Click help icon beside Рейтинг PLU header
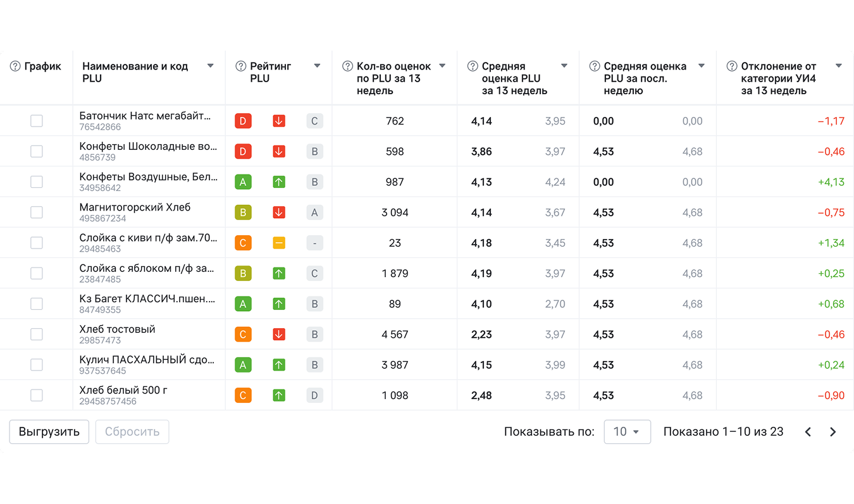Image resolution: width=854 pixels, height=504 pixels. click(240, 66)
